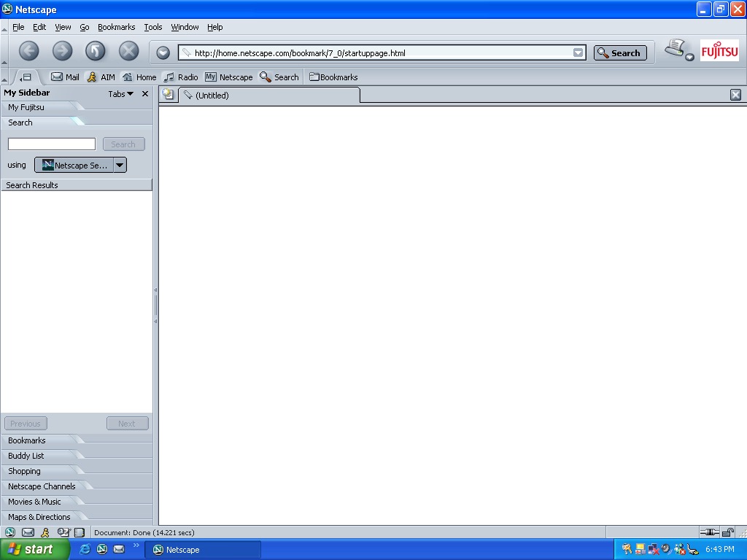Click inside the sidebar search input field
747x560 pixels.
pos(50,144)
